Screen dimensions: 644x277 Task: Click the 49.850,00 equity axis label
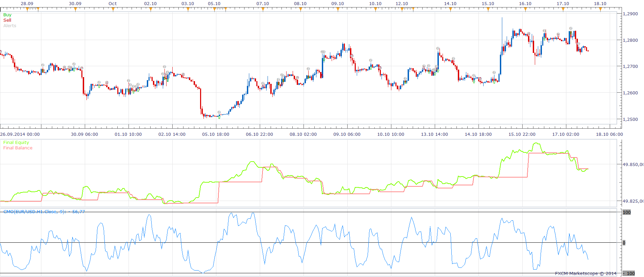[633, 164]
